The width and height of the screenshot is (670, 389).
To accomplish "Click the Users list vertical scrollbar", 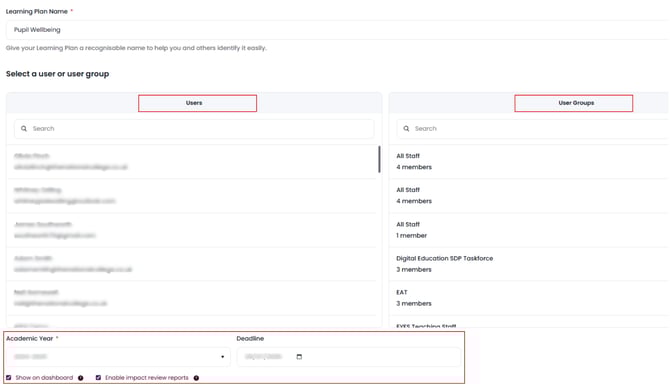I will [x=379, y=159].
